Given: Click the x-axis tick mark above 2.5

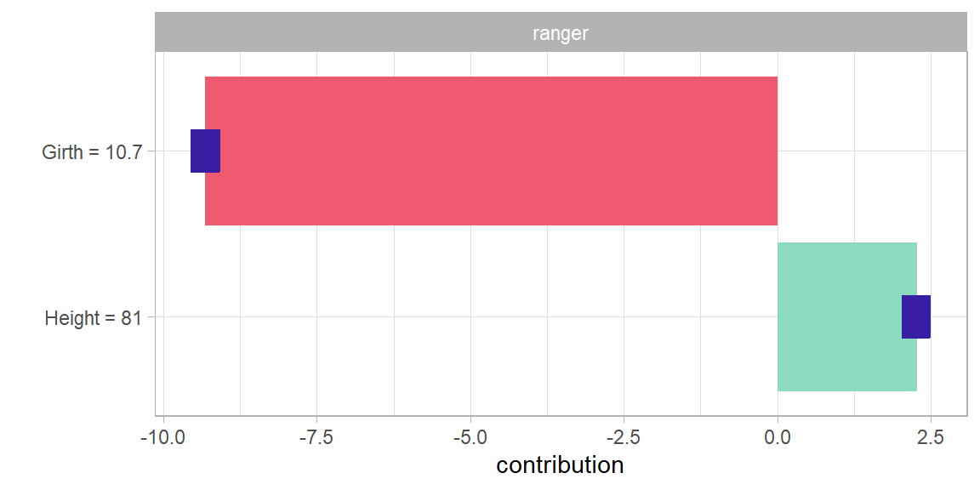Looking at the screenshot, I should [x=931, y=419].
